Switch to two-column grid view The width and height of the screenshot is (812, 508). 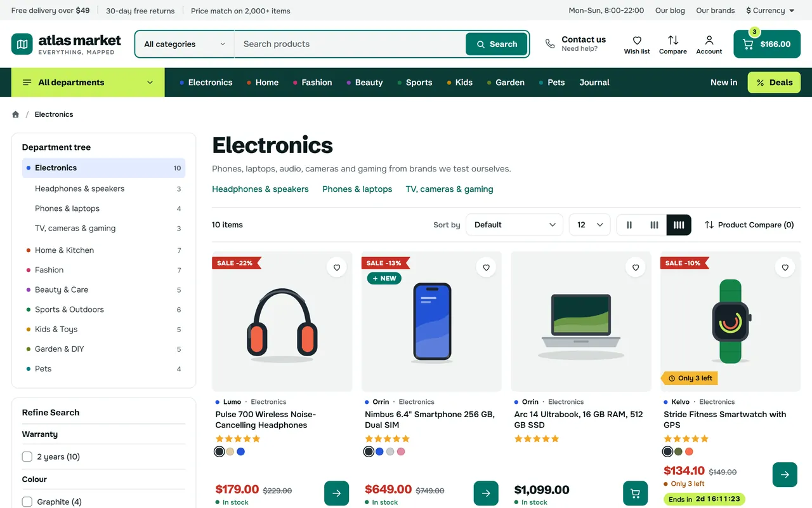[x=629, y=225]
